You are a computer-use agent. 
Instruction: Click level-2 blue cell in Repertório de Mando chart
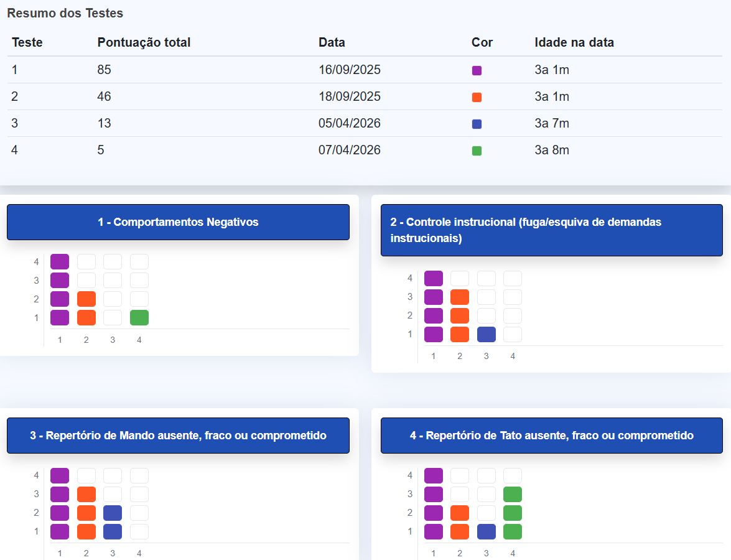point(113,513)
